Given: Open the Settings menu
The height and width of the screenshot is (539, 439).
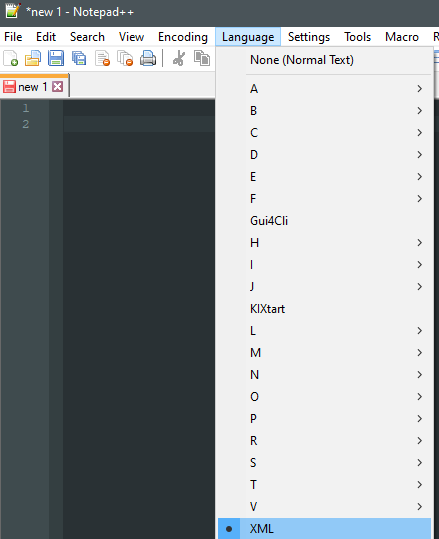Looking at the screenshot, I should pos(309,37).
